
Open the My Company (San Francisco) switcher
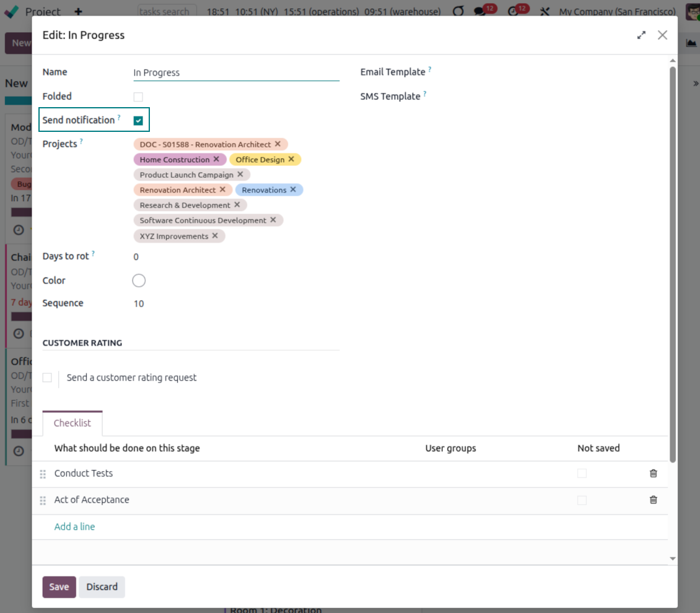pos(617,12)
